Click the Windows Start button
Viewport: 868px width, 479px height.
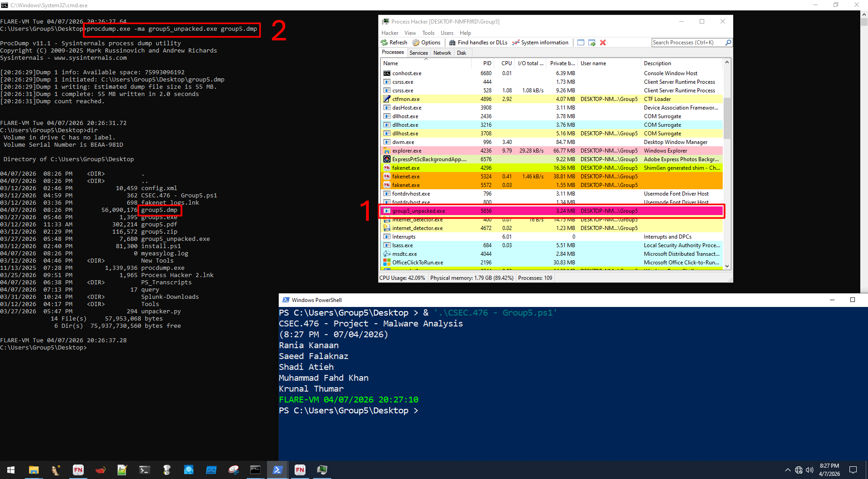[10, 470]
